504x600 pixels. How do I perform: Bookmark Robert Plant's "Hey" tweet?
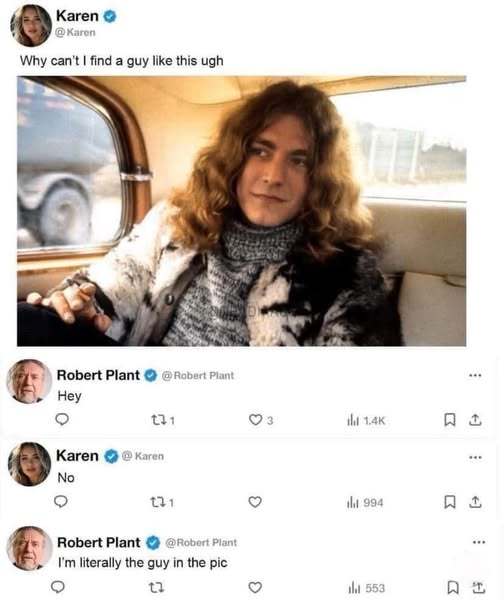click(x=450, y=419)
